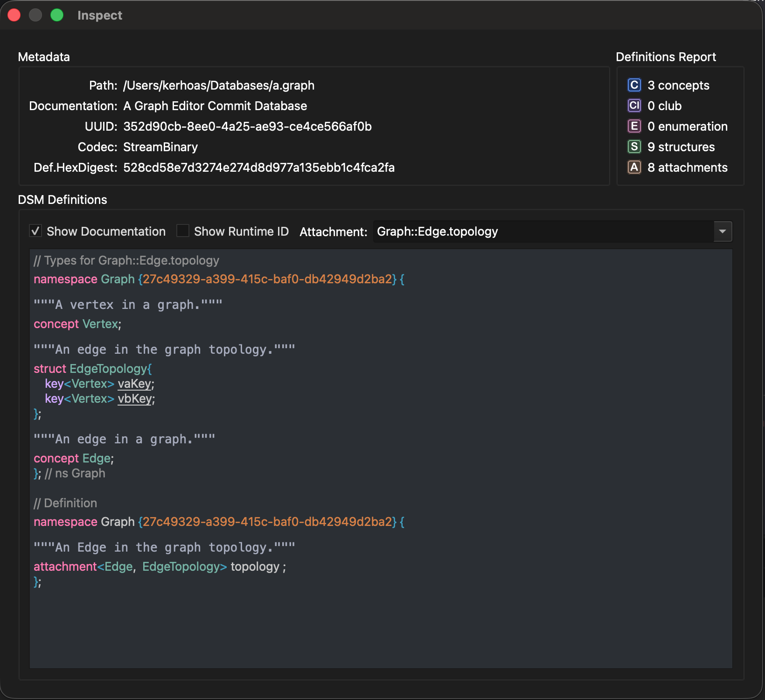This screenshot has width=765, height=700.
Task: Click the attachments 'A' icon
Action: click(x=634, y=168)
